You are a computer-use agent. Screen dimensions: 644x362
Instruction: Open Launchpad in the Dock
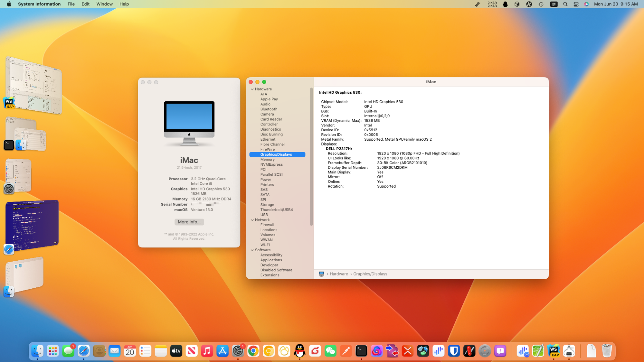pyautogui.click(x=53, y=351)
